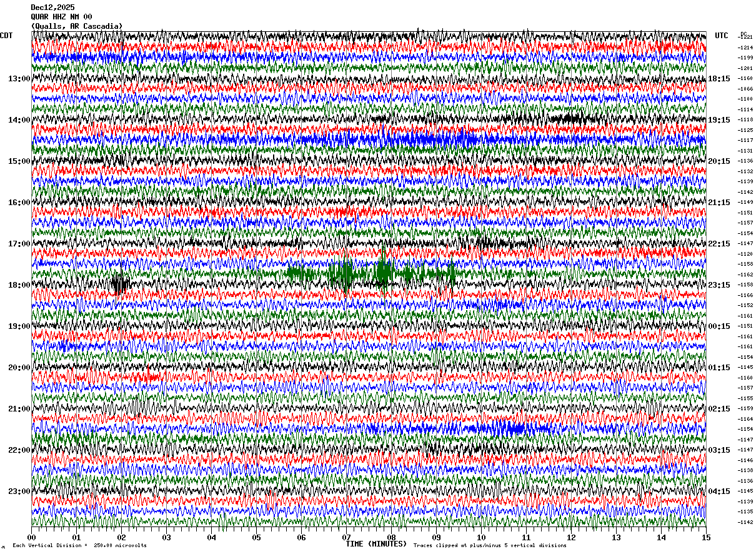Click minute 06 tick label on time axis
The width and height of the screenshot is (756, 554).
click(x=302, y=537)
